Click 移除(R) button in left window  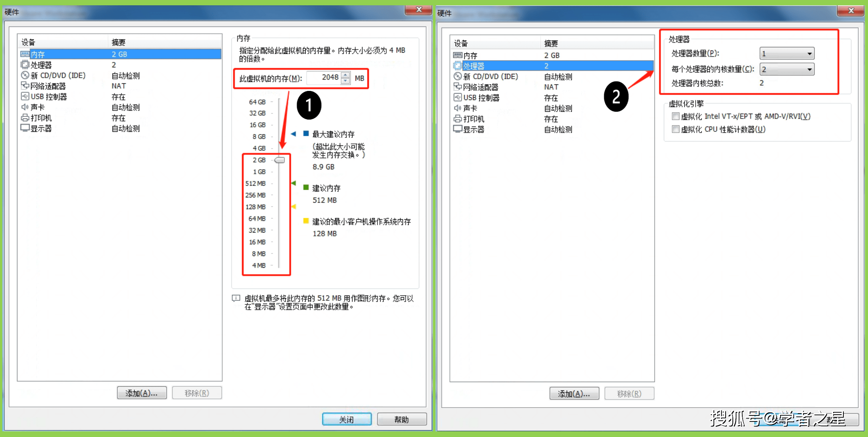tap(197, 393)
